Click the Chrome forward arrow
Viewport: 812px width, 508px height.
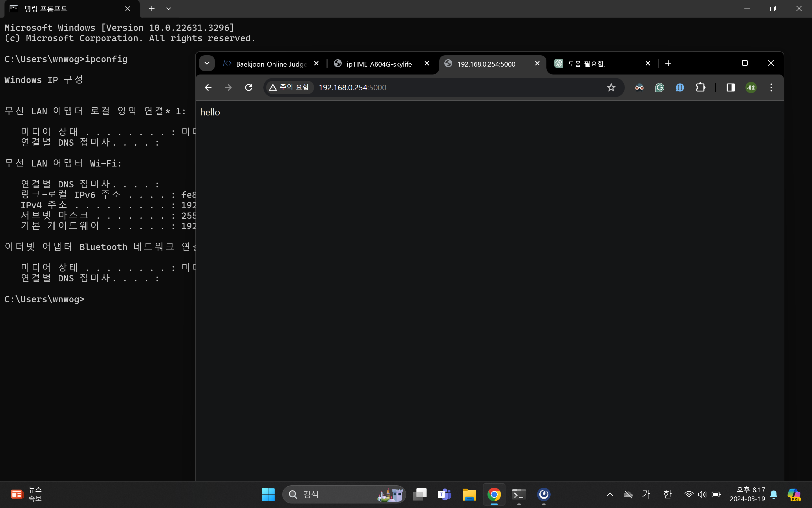pyautogui.click(x=228, y=88)
